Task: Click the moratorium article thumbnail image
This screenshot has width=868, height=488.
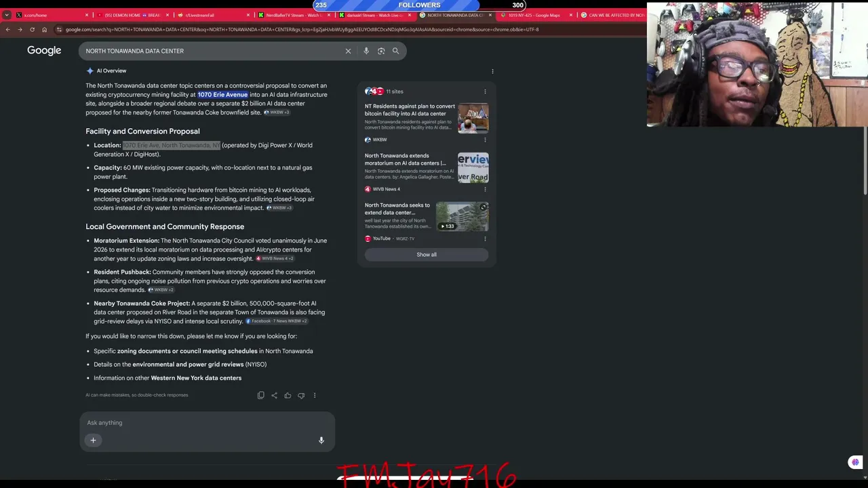Action: [x=473, y=167]
